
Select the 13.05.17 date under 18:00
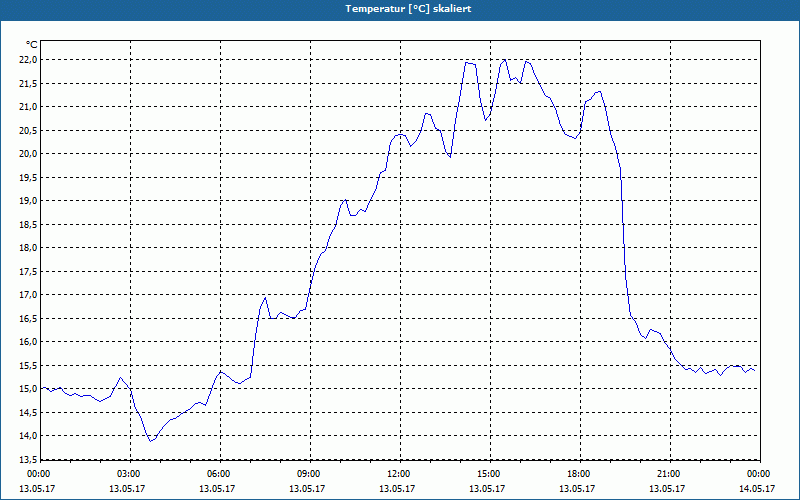[x=578, y=488]
